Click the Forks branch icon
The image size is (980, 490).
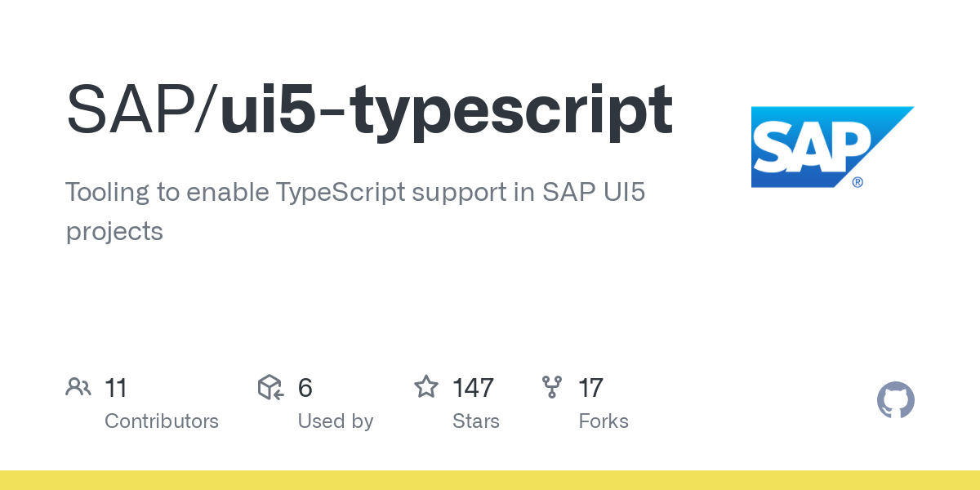552,387
